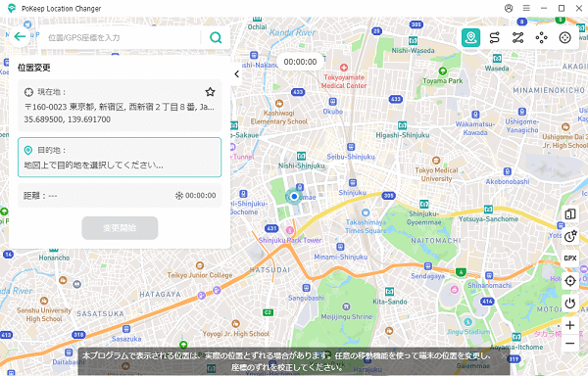Screen dimensions: 588x376
Task: Dismiss the bottom notice banner
Action: (x=503, y=356)
